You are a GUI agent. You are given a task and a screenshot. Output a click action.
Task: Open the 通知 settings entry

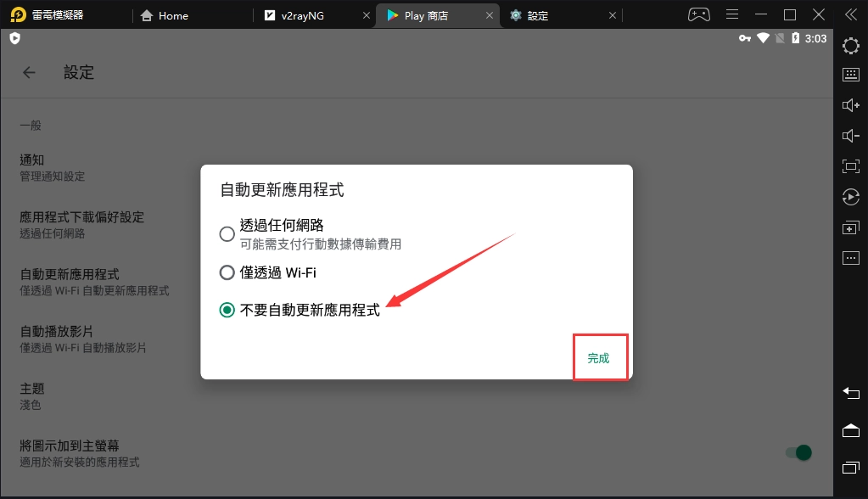53,168
